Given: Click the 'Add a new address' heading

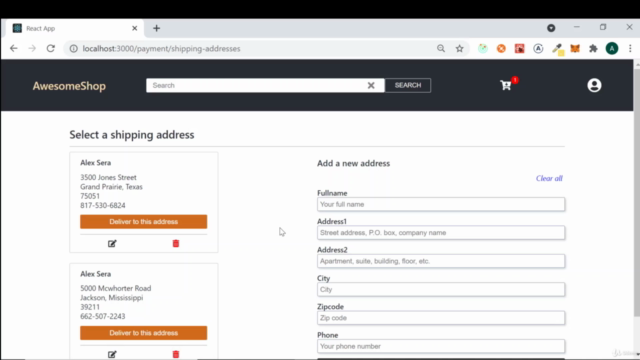Looking at the screenshot, I should [353, 163].
